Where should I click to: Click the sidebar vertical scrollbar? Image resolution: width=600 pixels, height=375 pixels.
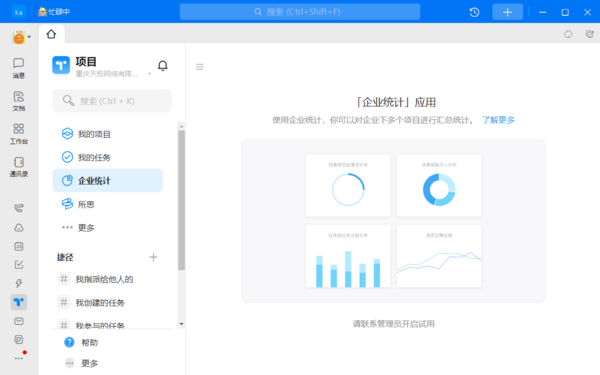click(x=181, y=200)
